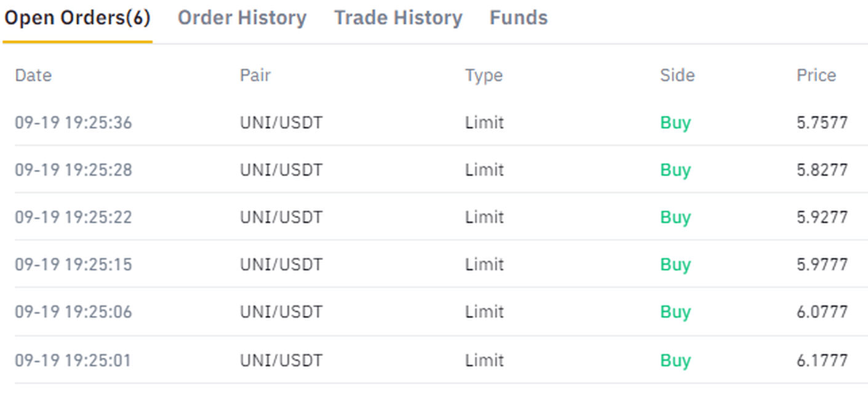Click the Pair column header
Viewport: 868px width, 396px height.
(255, 75)
